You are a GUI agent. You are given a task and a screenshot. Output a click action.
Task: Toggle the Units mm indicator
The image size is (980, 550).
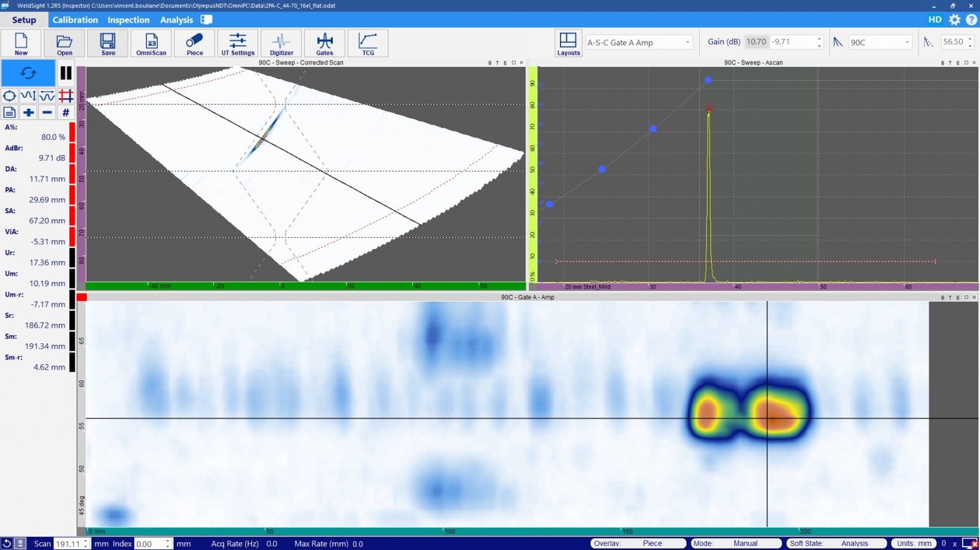[914, 543]
